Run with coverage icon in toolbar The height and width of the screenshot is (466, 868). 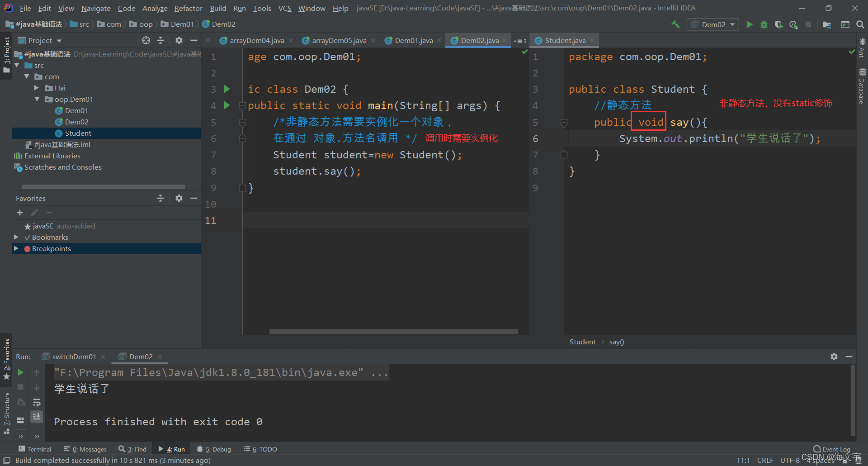click(x=778, y=24)
